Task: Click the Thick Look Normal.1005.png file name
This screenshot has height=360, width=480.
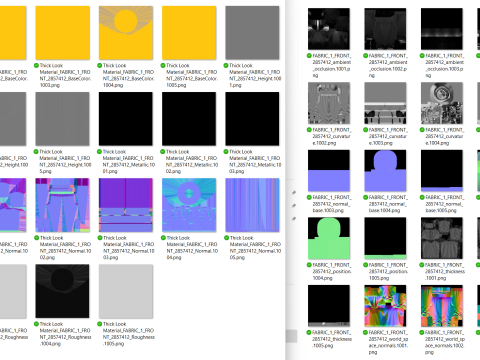Action: (x=255, y=248)
